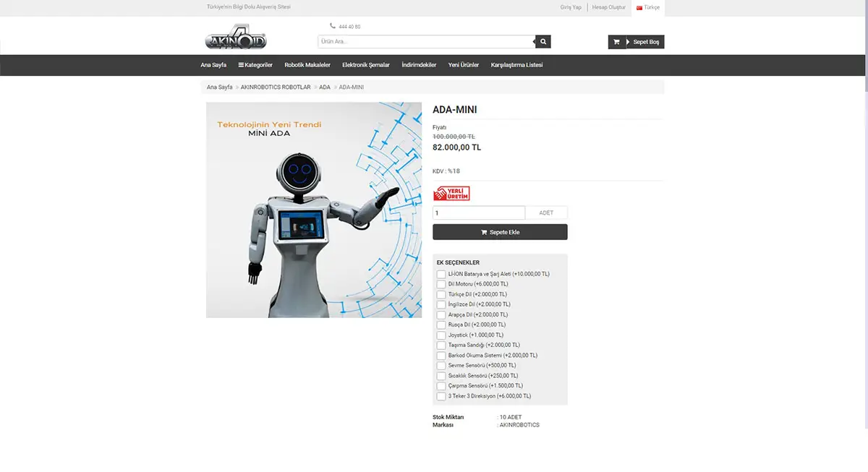Select the Çarpma Sensörü option
Image resolution: width=868 pixels, height=472 pixels.
[441, 386]
